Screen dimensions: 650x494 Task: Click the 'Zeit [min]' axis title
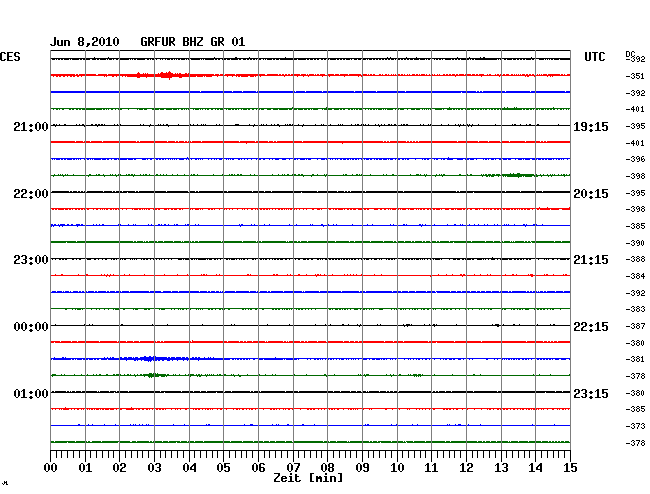point(308,478)
